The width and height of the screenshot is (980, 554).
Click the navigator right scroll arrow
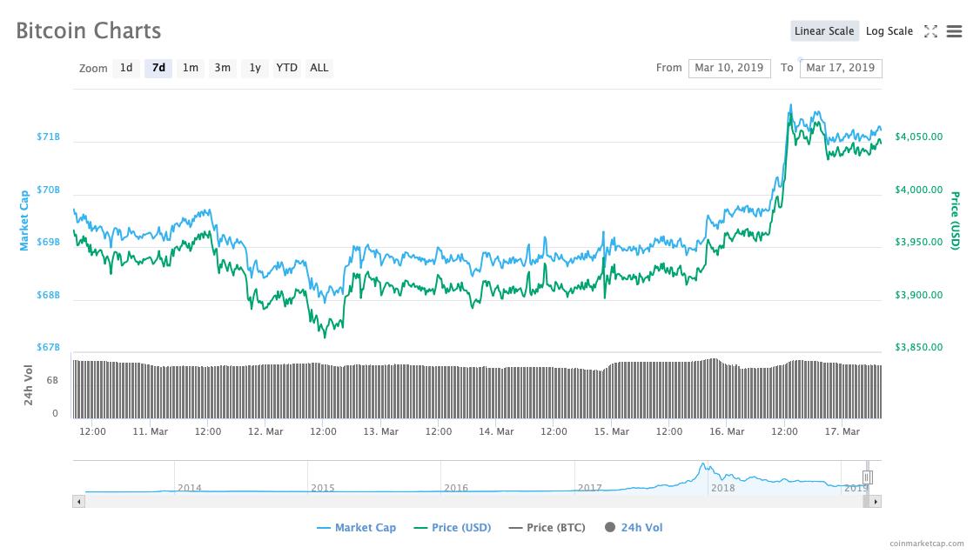[x=876, y=501]
